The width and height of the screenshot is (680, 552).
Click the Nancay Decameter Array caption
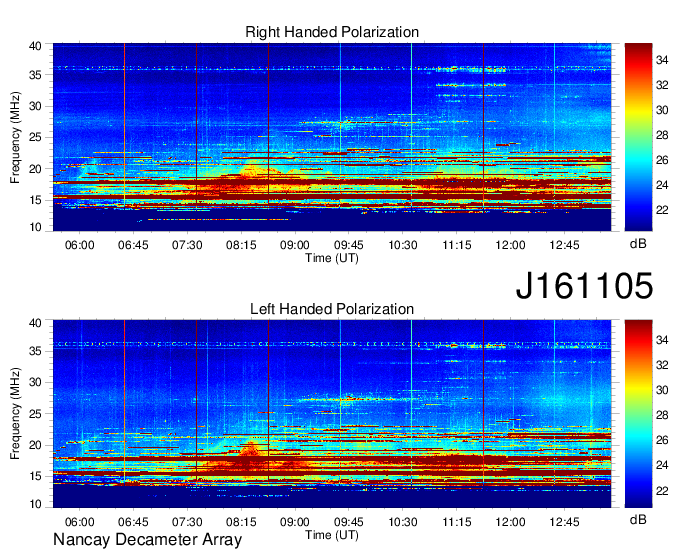(147, 540)
